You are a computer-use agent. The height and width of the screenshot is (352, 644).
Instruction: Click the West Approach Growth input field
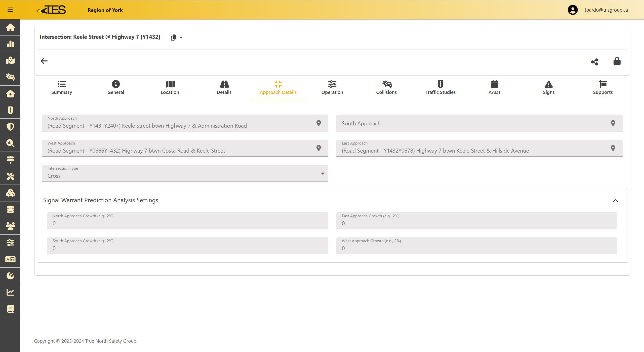point(476,248)
